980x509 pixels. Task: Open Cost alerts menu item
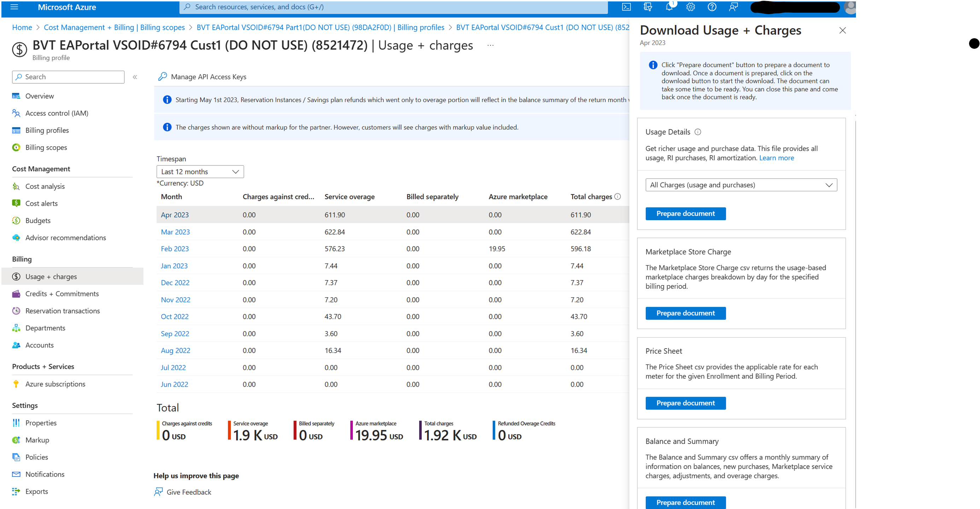coord(41,203)
